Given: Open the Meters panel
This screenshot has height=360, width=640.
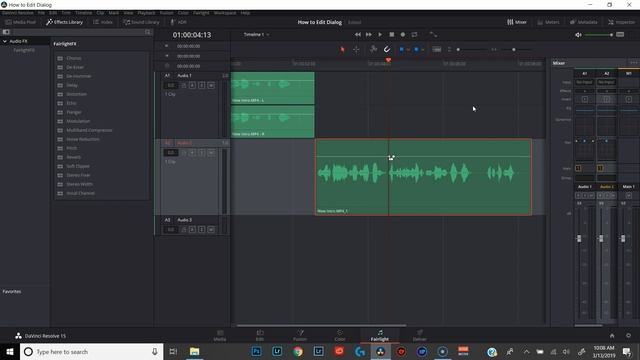Looking at the screenshot, I should coord(548,22).
